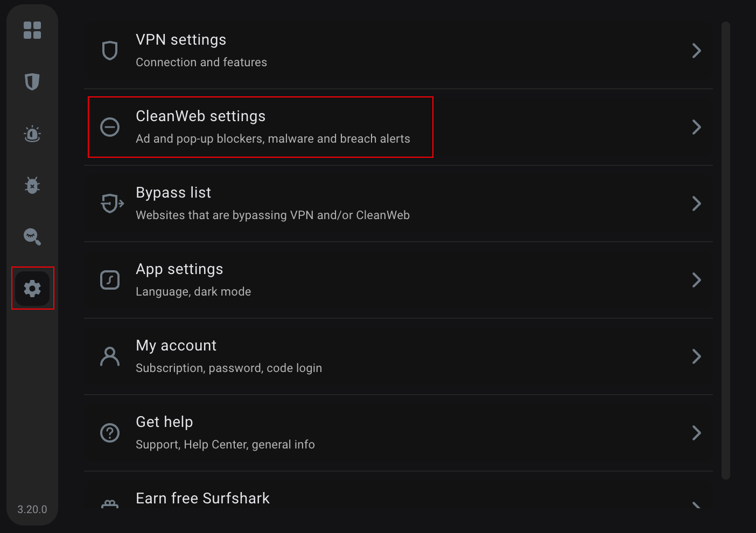This screenshot has height=533, width=756.
Task: Click 'Support, Help Center, general info' text
Action: click(225, 445)
